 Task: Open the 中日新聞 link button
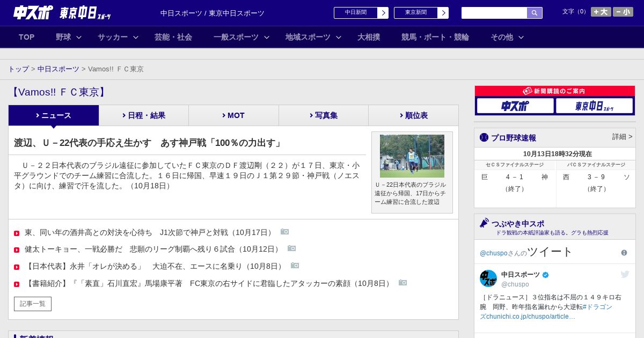pyautogui.click(x=361, y=13)
